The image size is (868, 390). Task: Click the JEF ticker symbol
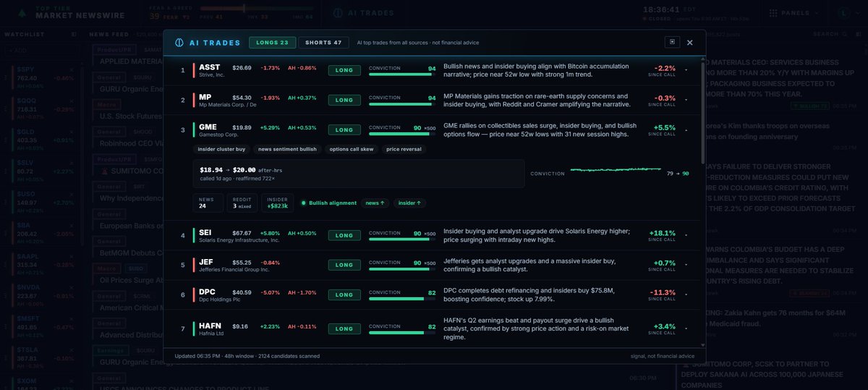click(206, 262)
